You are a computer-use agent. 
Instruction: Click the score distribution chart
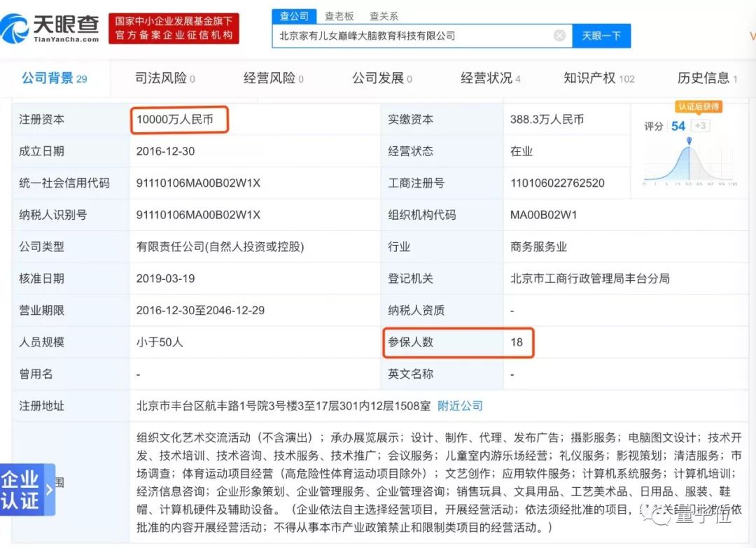(x=689, y=162)
